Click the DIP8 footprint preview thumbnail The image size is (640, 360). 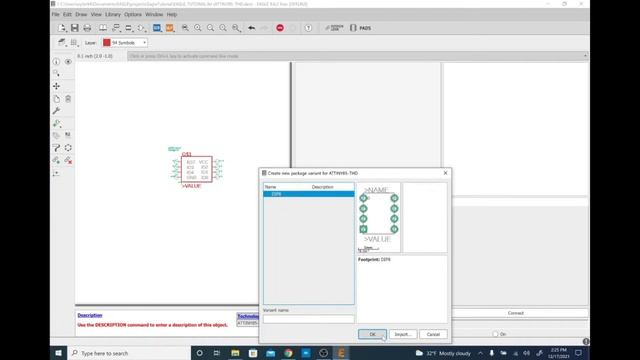379,218
